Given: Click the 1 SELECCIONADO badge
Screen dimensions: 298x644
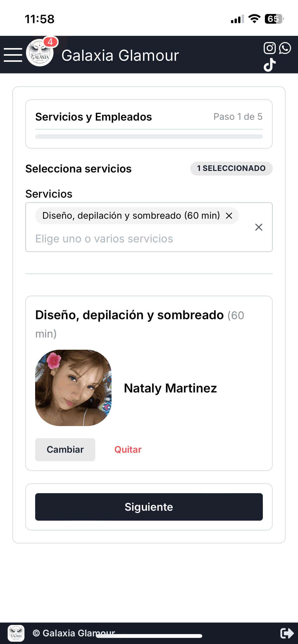Looking at the screenshot, I should coord(231,168).
